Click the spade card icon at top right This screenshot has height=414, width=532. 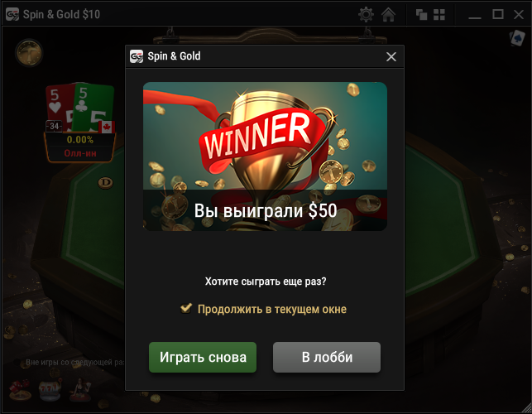[517, 38]
